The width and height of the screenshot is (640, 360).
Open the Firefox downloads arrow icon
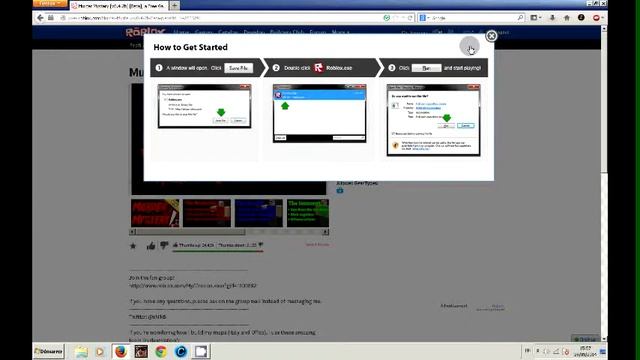(552, 18)
